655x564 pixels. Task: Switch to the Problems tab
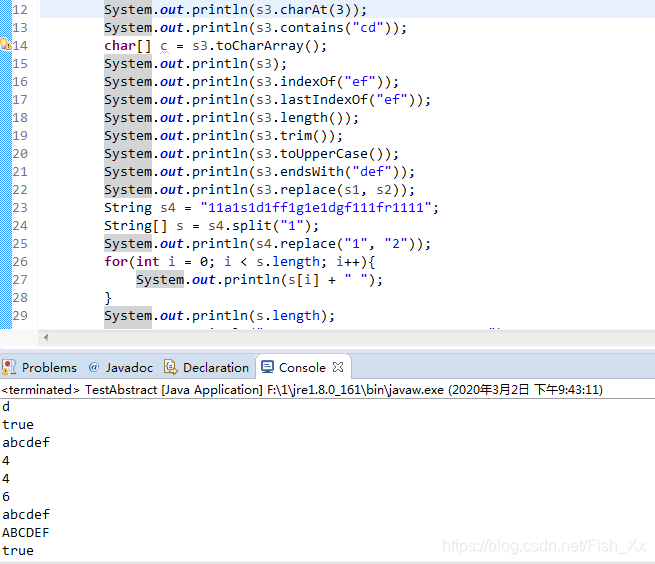(39, 367)
